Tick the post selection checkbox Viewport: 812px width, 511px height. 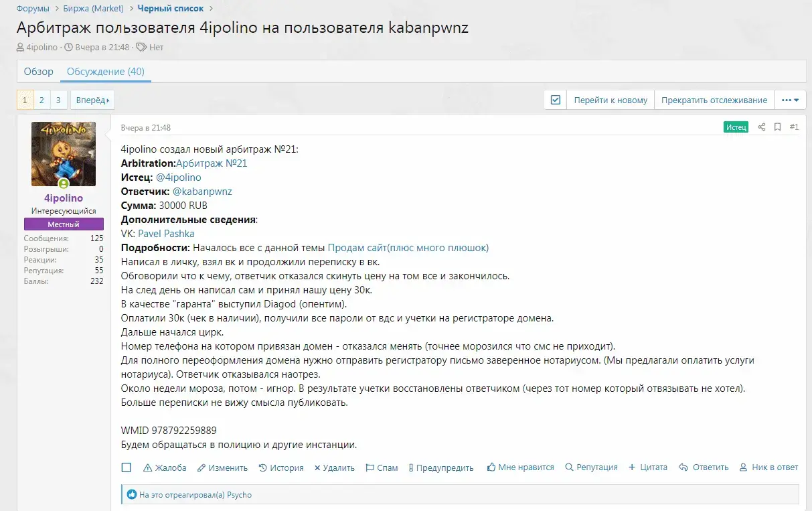click(127, 467)
